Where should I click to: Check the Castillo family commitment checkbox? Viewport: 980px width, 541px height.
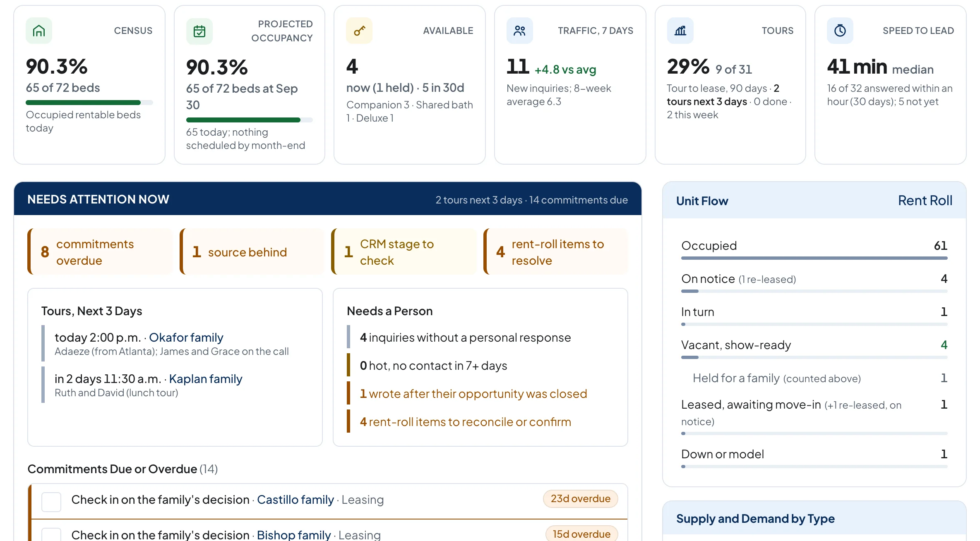[x=51, y=502]
